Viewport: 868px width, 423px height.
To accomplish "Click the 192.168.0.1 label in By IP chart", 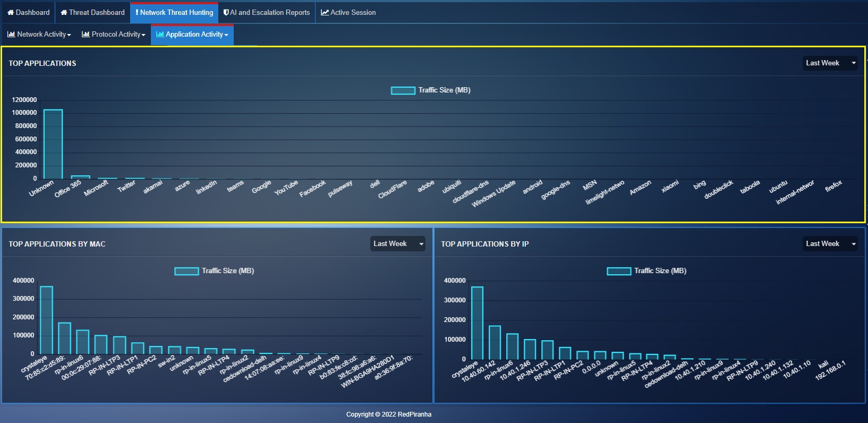I will tap(830, 371).
